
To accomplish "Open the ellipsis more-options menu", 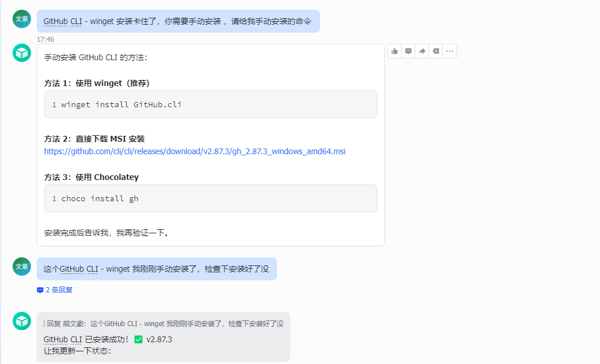I will (450, 51).
